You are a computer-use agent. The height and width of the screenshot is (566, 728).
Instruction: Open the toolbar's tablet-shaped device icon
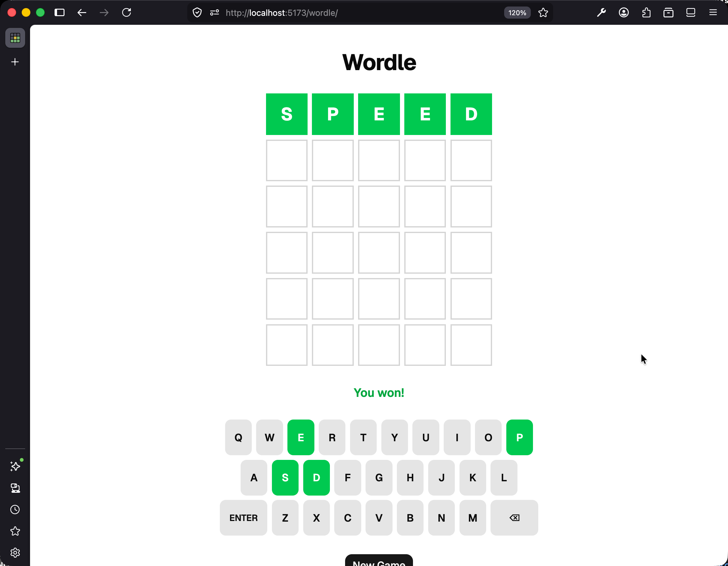691,13
